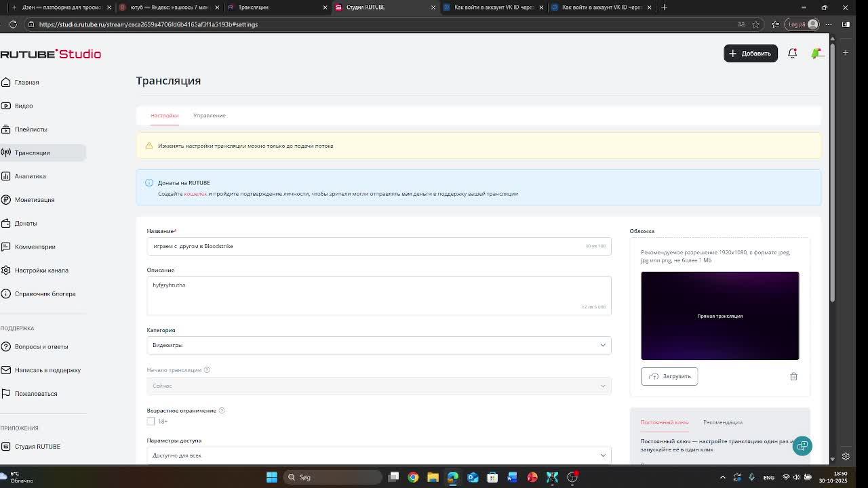Screen dimensions: 868x488
Task: Open Вопросы и ответы support page
Action: [x=41, y=346]
